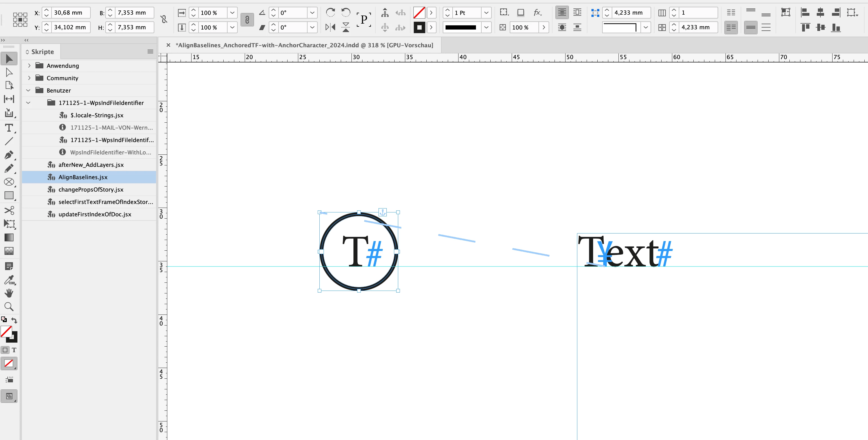Select the Type tool

[x=9, y=128]
